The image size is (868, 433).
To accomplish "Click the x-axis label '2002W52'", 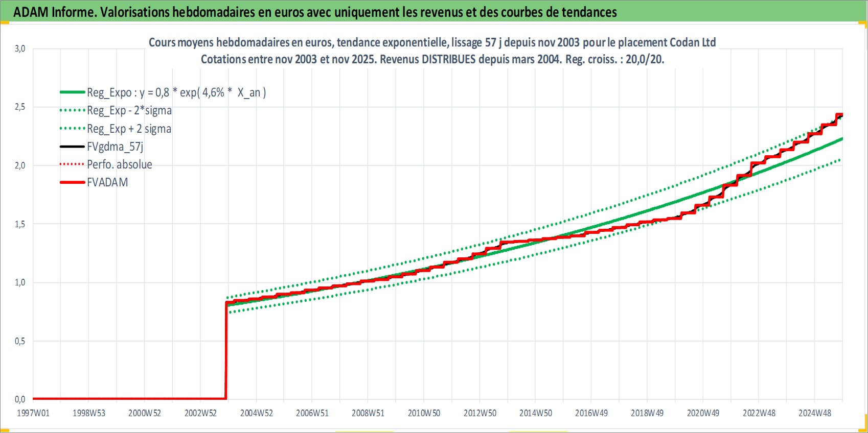I will (x=201, y=413).
